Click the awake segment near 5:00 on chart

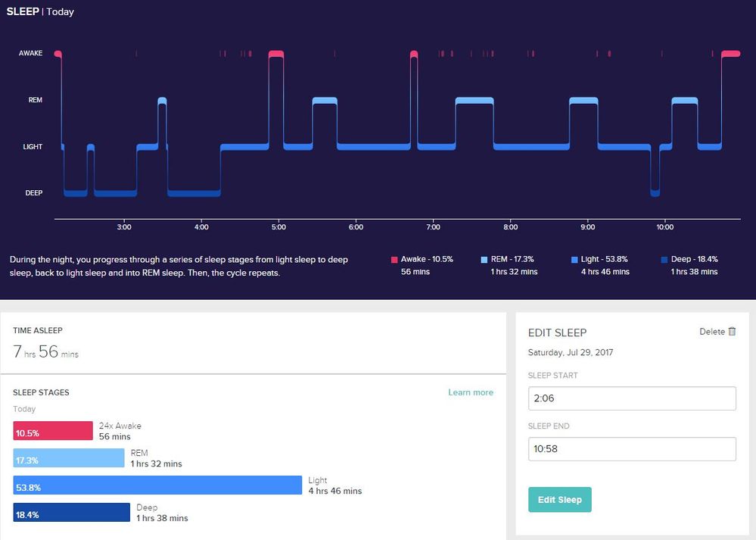276,54
